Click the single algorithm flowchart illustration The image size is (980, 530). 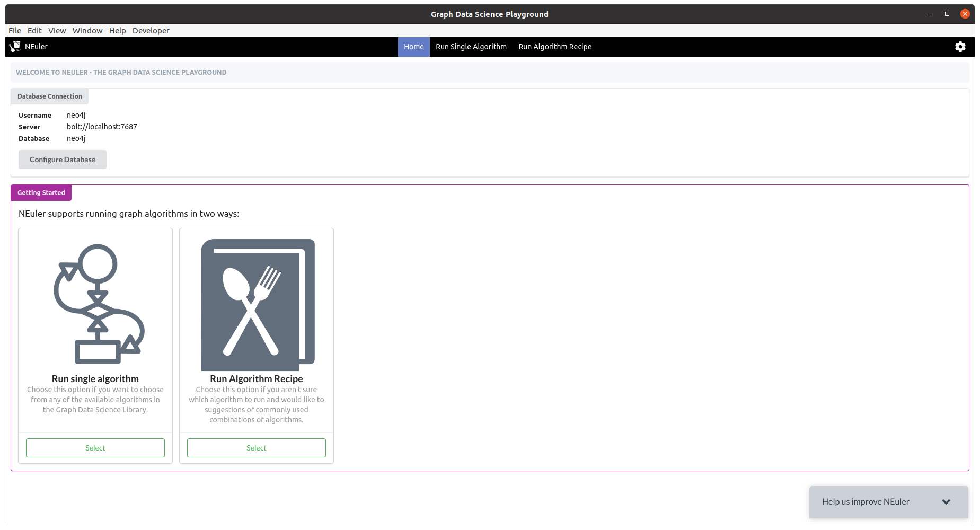pyautogui.click(x=99, y=304)
